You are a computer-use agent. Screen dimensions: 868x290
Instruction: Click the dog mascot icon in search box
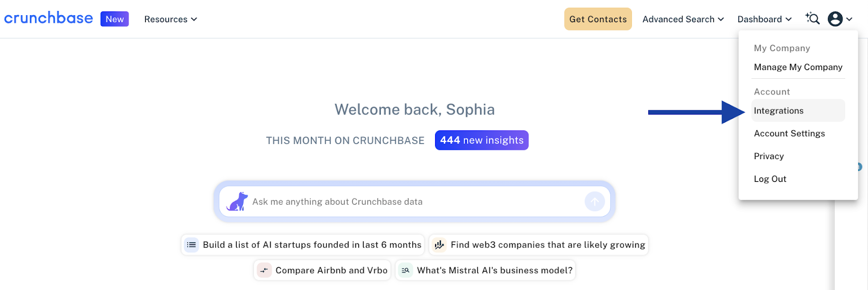(x=237, y=201)
